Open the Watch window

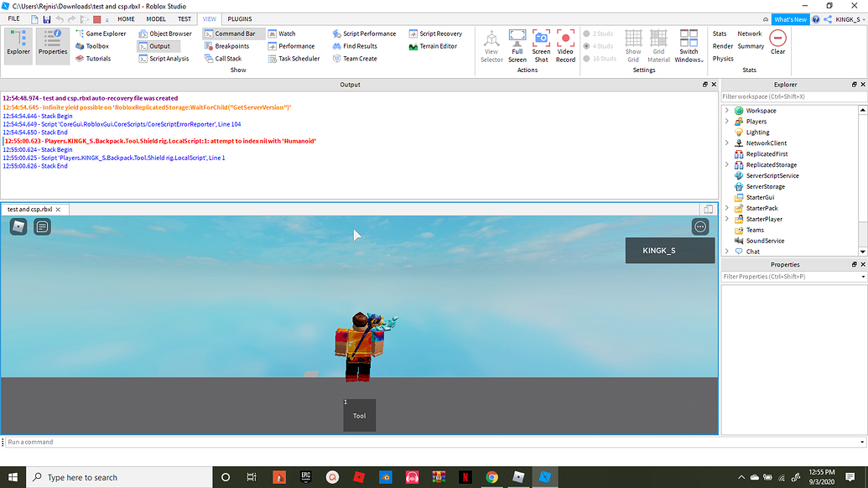point(282,34)
